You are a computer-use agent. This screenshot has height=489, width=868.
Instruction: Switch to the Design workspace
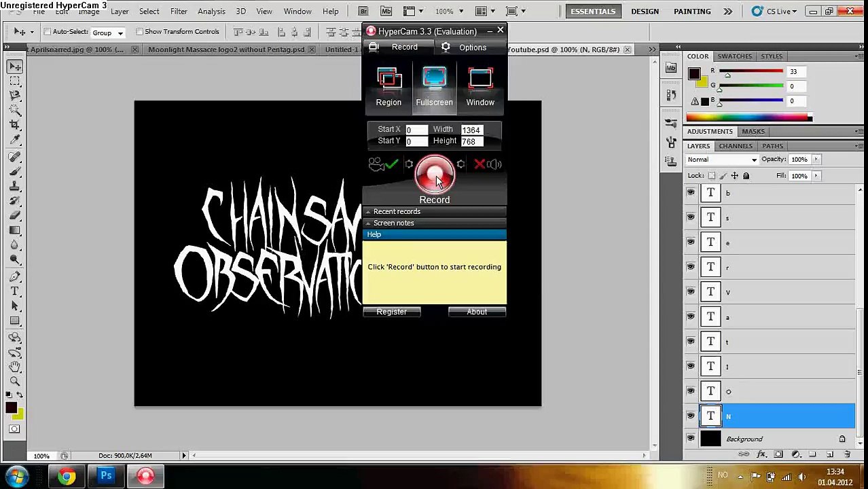(645, 12)
